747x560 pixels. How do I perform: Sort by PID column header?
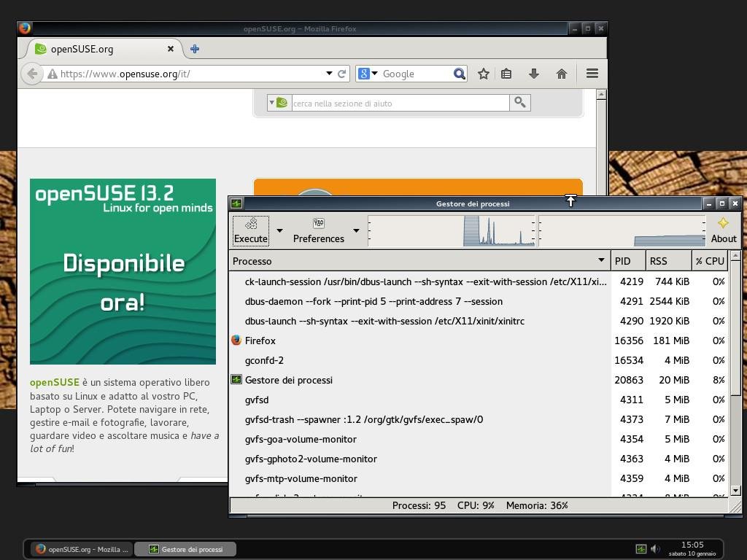pyautogui.click(x=628, y=261)
